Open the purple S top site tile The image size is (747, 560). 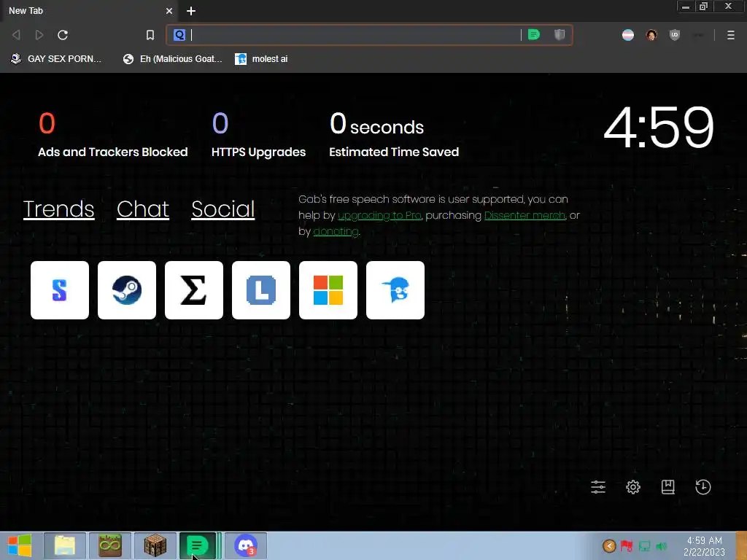[60, 290]
